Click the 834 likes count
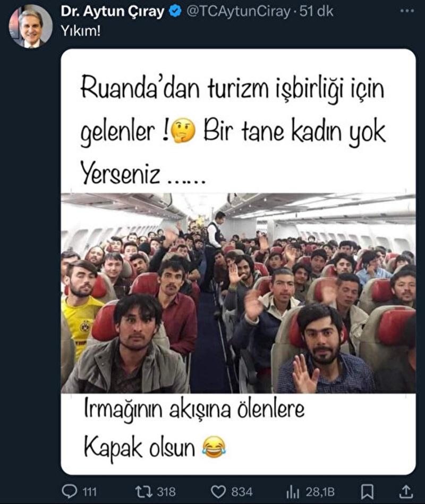The width and height of the screenshot is (425, 504). (x=242, y=492)
